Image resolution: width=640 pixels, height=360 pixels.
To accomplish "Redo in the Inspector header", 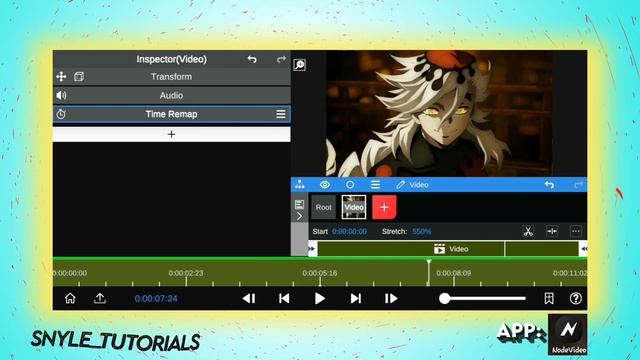I will [x=281, y=60].
